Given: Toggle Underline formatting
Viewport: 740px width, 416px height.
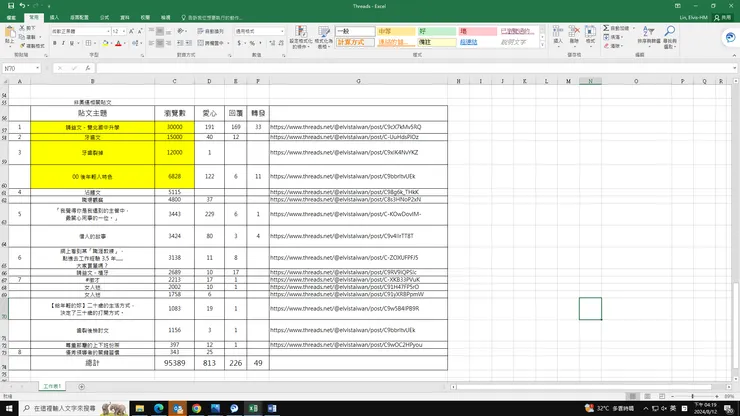Looking at the screenshot, I should point(72,43).
